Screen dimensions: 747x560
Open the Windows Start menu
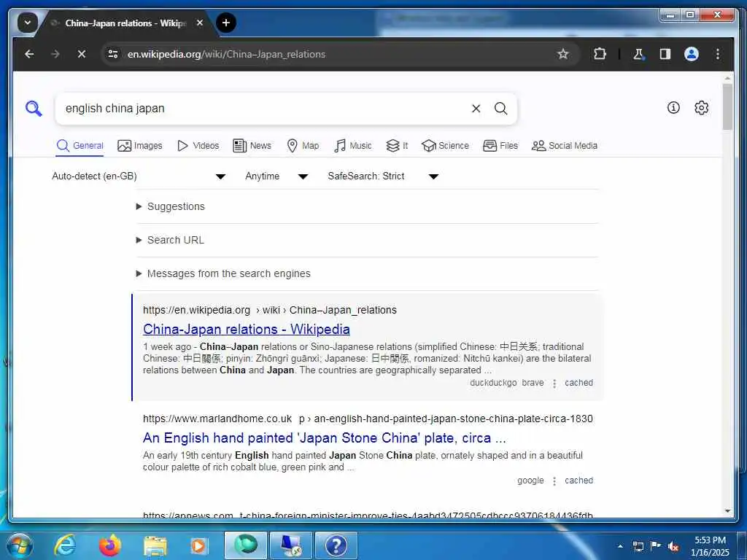19,545
